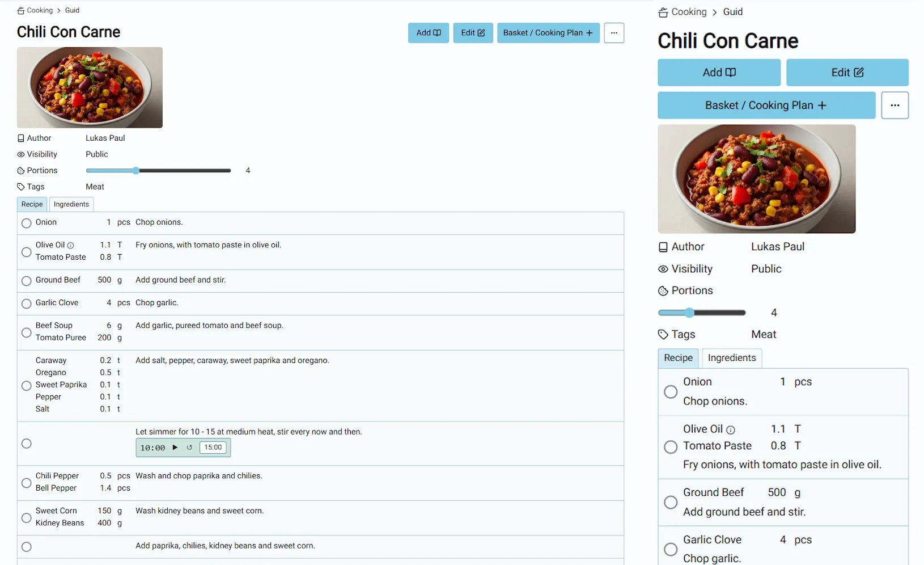Open the three-dots more menu in right panel
The width and height of the screenshot is (924, 565).
point(895,106)
